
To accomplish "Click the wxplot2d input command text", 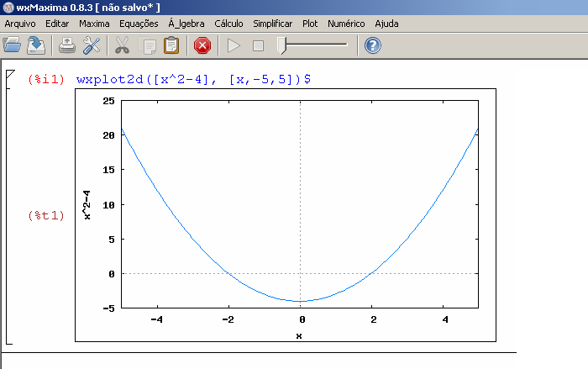I will 193,79.
